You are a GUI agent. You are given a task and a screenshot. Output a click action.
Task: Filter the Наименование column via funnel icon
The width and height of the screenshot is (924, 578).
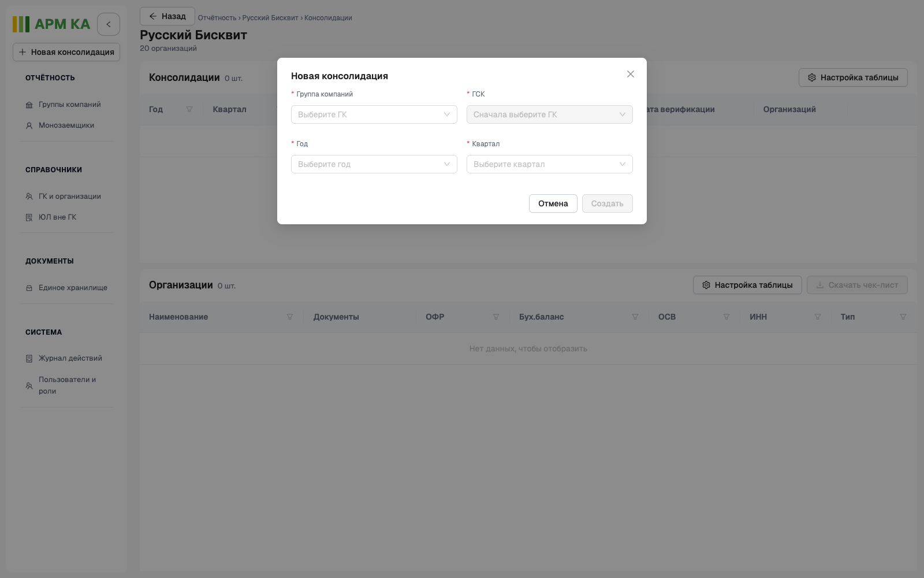290,317
